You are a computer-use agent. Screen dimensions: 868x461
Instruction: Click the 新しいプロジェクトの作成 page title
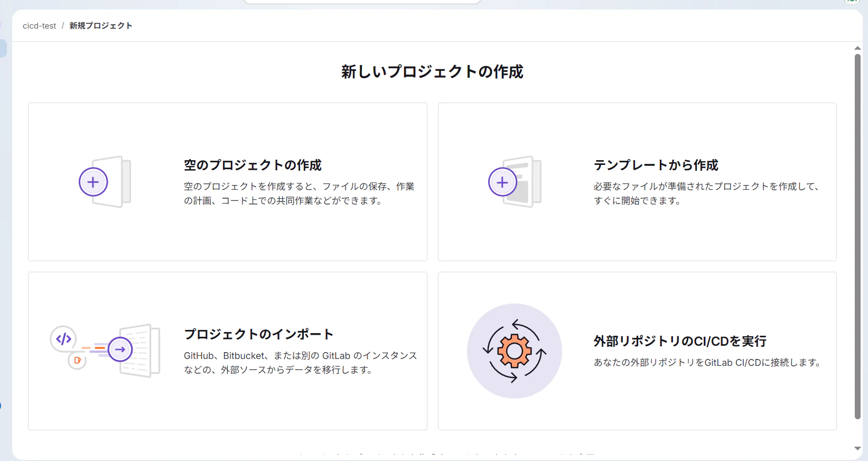tap(432, 71)
